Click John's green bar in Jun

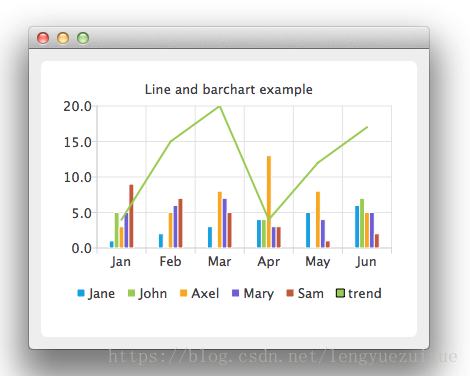(x=362, y=223)
